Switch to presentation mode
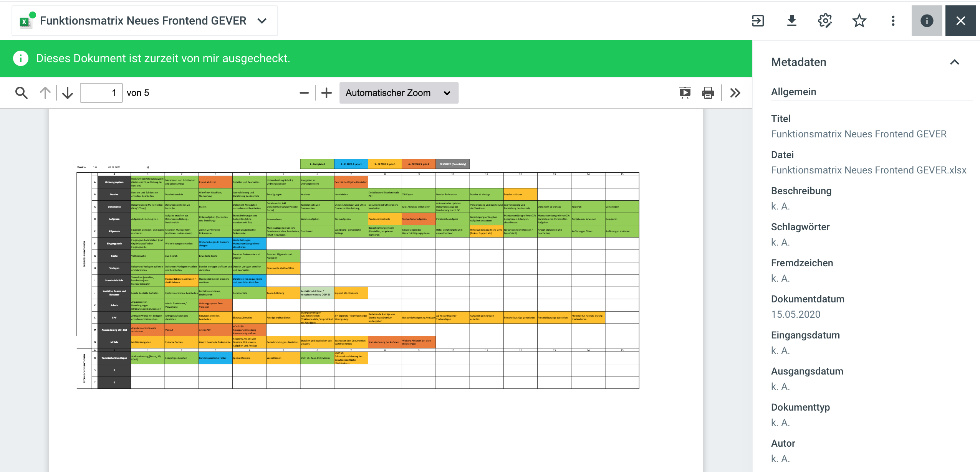Viewport: 980px width, 472px height. [x=685, y=93]
